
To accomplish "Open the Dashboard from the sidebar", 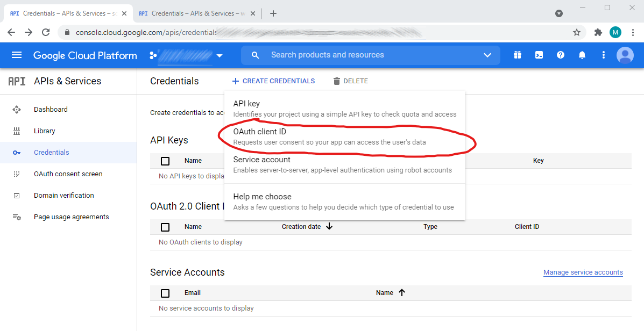I will (x=51, y=109).
